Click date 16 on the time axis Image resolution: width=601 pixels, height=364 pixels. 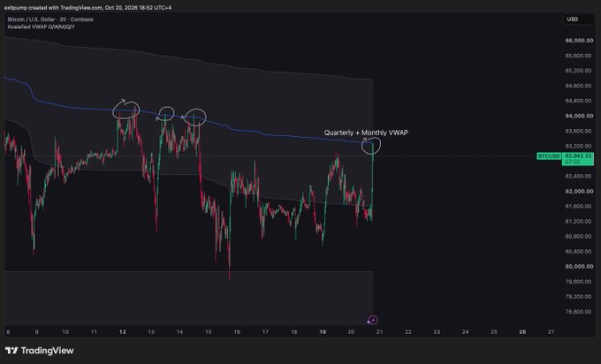pos(237,332)
